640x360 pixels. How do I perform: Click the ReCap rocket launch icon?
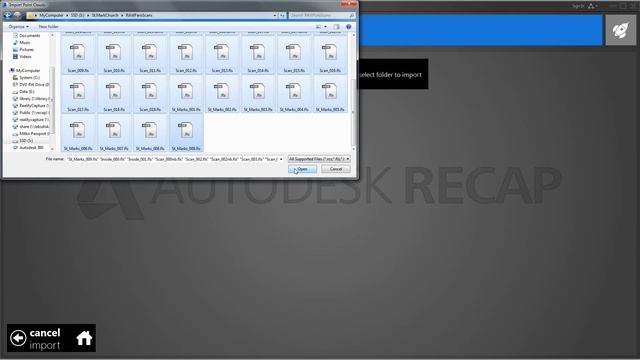pyautogui.click(x=620, y=31)
